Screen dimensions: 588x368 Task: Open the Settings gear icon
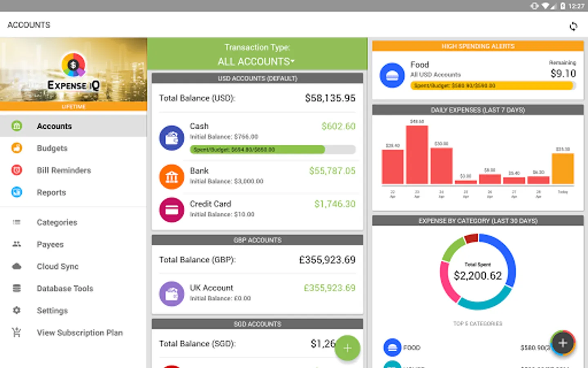[x=17, y=310]
